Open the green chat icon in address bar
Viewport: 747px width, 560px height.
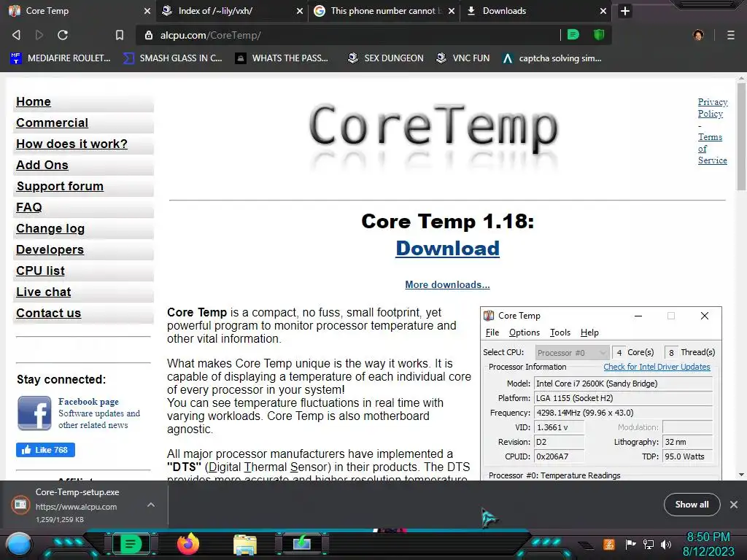click(x=573, y=35)
